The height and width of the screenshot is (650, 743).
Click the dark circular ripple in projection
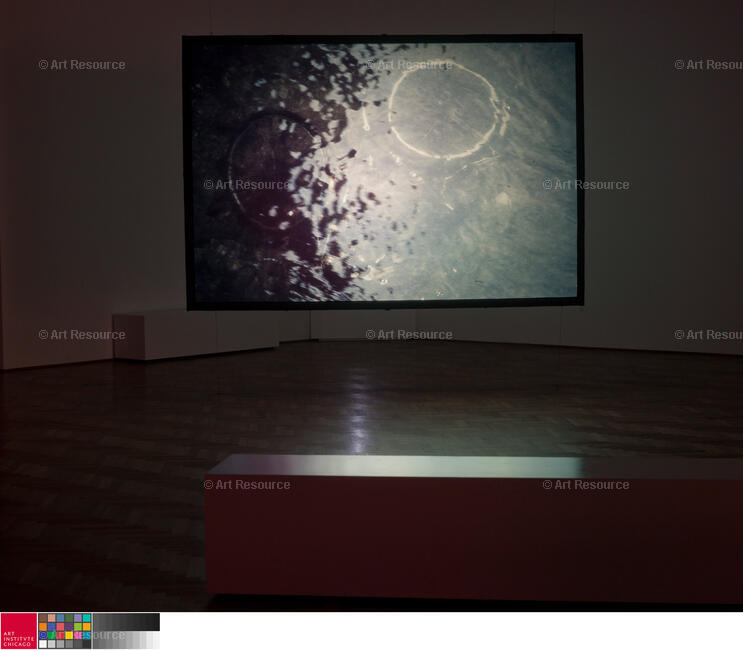click(x=271, y=170)
